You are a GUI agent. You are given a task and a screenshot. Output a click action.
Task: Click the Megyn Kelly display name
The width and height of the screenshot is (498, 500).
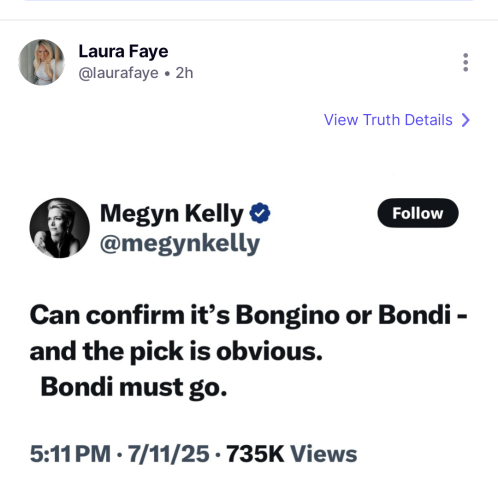coord(172,213)
